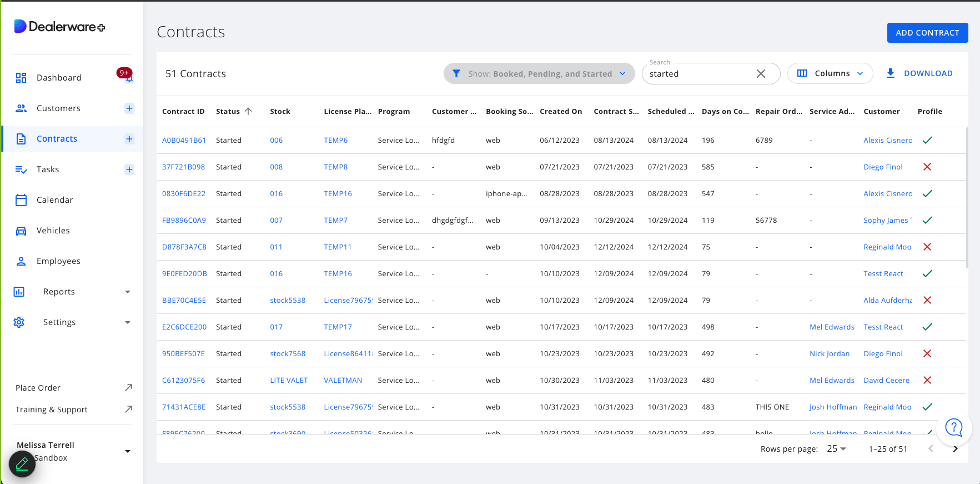Click the Reports chart icon
Image resolution: width=980 pixels, height=484 pixels.
(x=19, y=292)
